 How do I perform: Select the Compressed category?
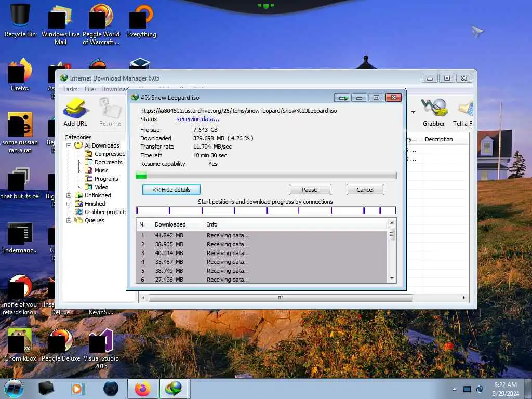pyautogui.click(x=105, y=154)
